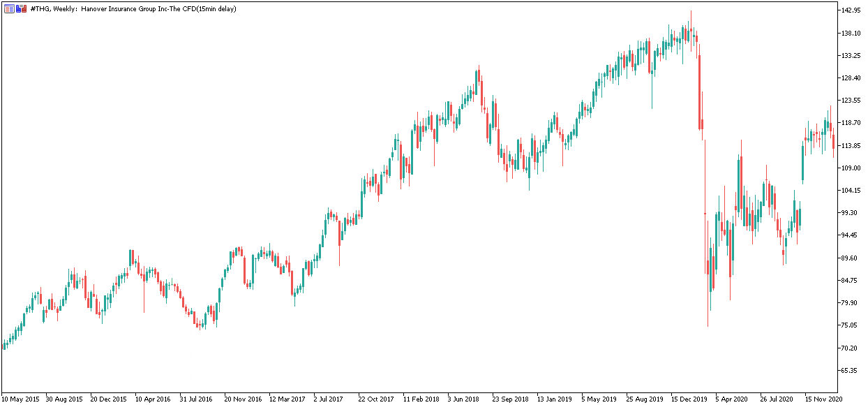This screenshot has height=405, width=868.
Task: Click the 99.30 price axis label
Action: [848, 213]
